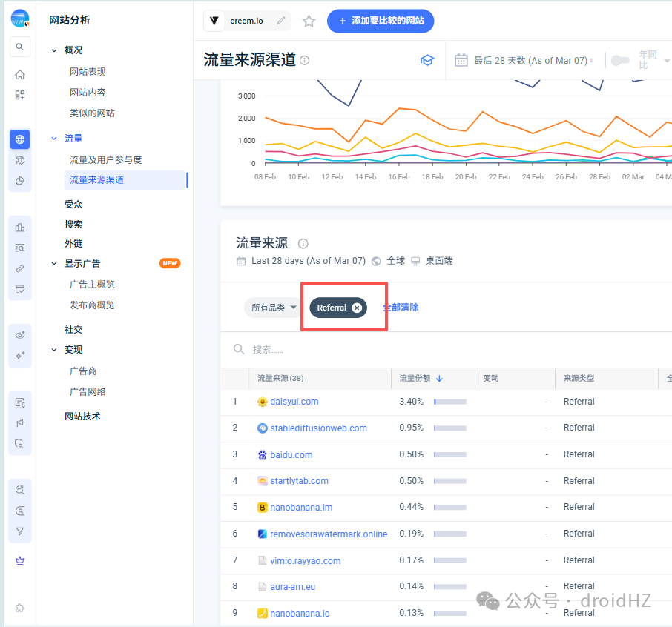Open baidu.com link
The image size is (672, 627).
pos(291,455)
